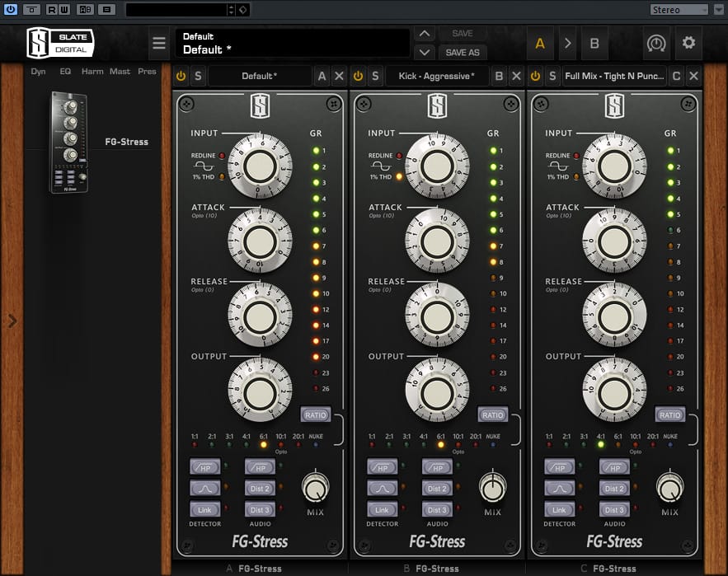The image size is (728, 576).
Task: Select the FG-Stress module thumbnail in browser
Action: (x=69, y=142)
